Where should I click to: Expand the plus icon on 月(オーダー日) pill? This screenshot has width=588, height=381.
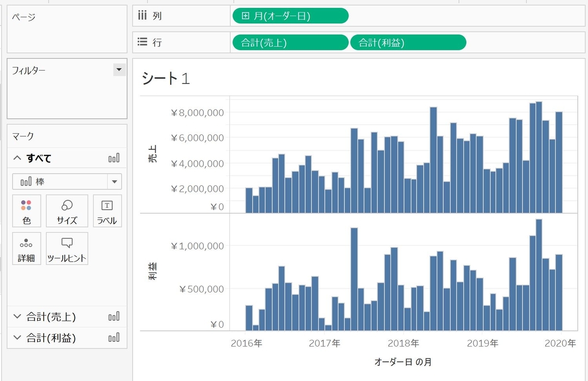[x=245, y=16]
